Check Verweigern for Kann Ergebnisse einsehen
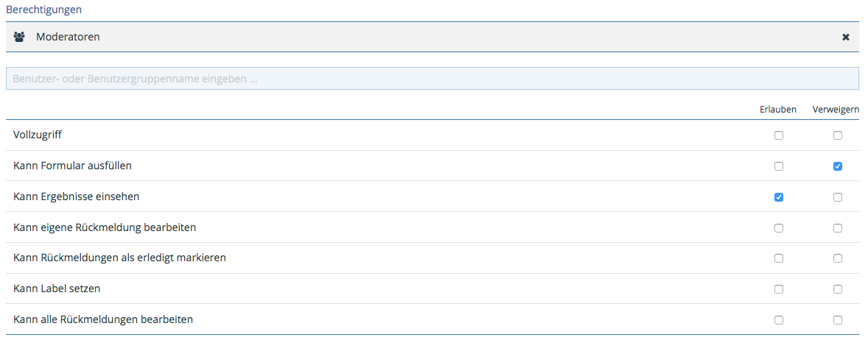 click(838, 197)
